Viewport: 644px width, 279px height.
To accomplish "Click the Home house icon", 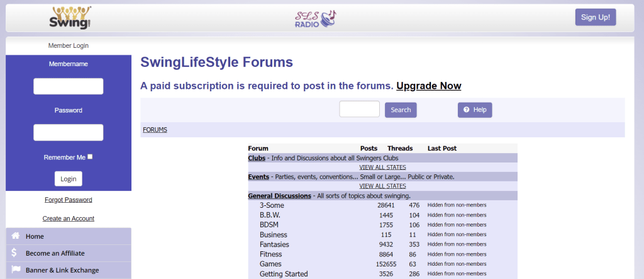I will coord(16,236).
